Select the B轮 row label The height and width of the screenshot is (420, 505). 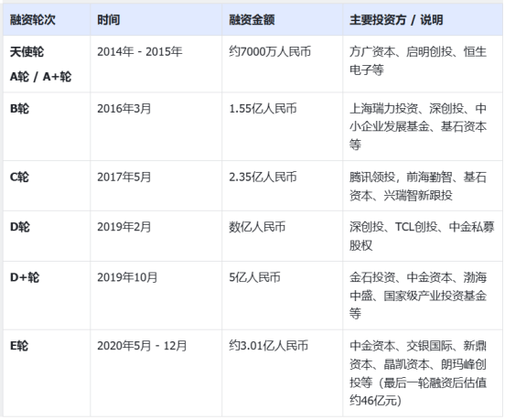click(x=19, y=109)
